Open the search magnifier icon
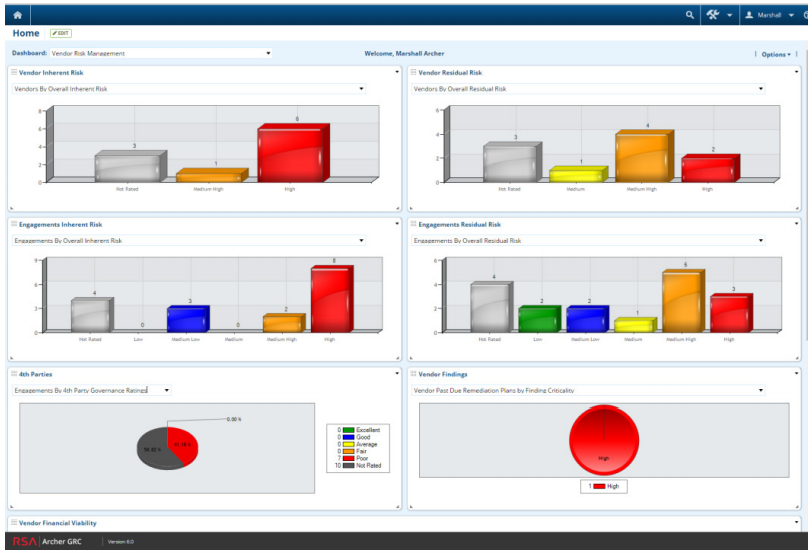 tap(689, 15)
